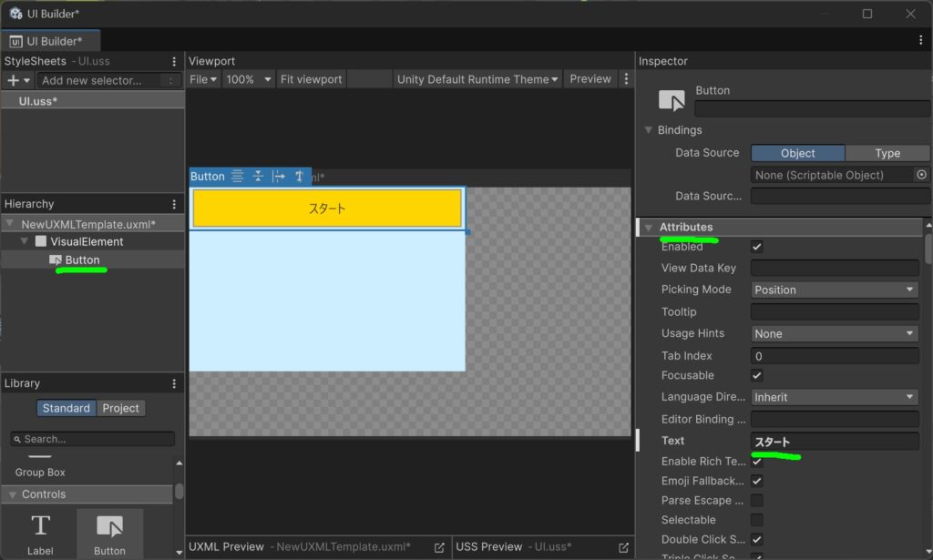Screen dimensions: 933x560
Task: Click Fit viewport button
Action: pyautogui.click(x=311, y=79)
